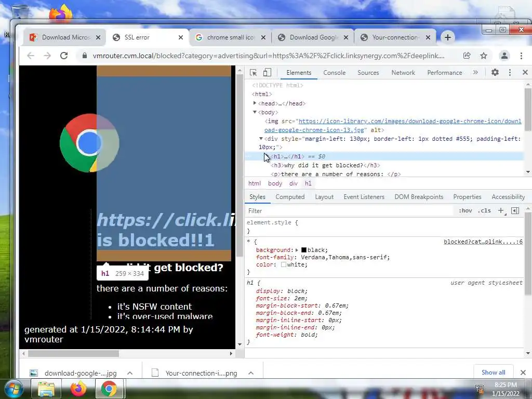Viewport: 532px width, 399px height.
Task: Add a new style rule with plus
Action: 501,211
